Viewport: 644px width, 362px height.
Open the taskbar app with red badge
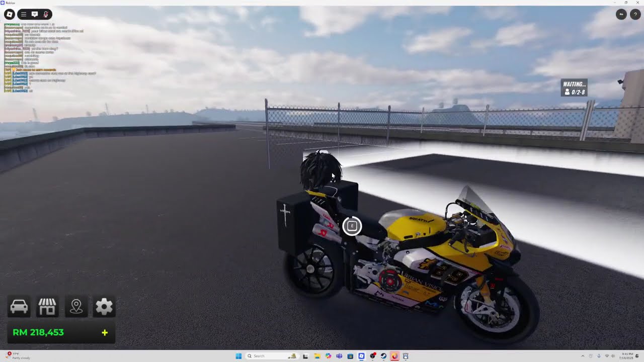coord(372,356)
